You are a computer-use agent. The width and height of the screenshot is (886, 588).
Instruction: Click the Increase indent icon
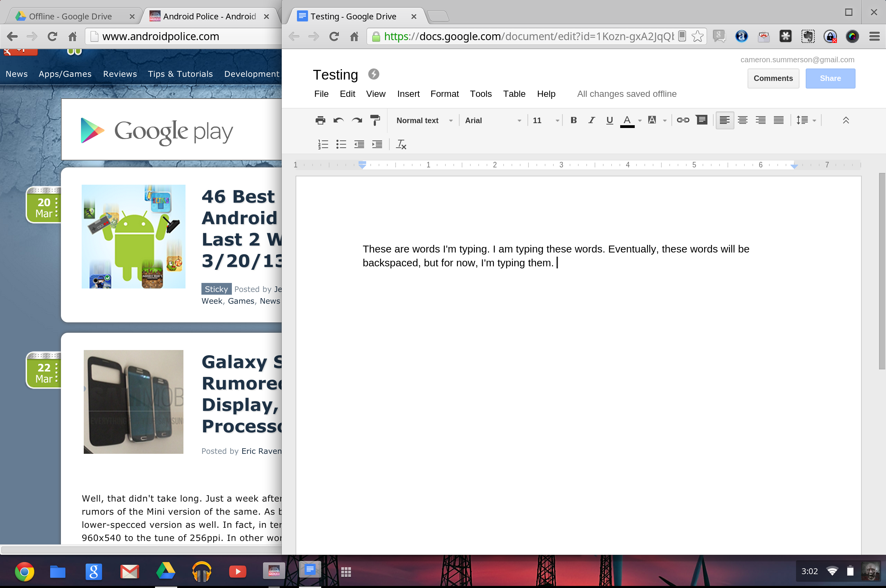(377, 144)
